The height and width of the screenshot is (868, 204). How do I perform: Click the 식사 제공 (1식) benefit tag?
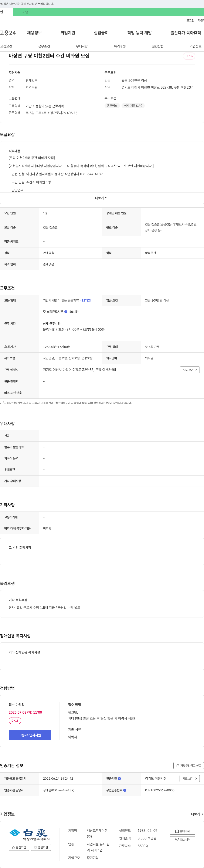click(x=133, y=106)
